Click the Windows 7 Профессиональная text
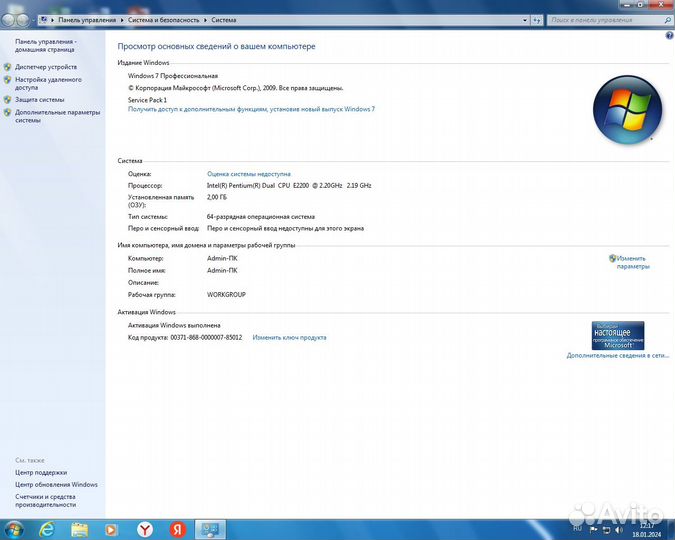The height and width of the screenshot is (540, 675). click(173, 76)
